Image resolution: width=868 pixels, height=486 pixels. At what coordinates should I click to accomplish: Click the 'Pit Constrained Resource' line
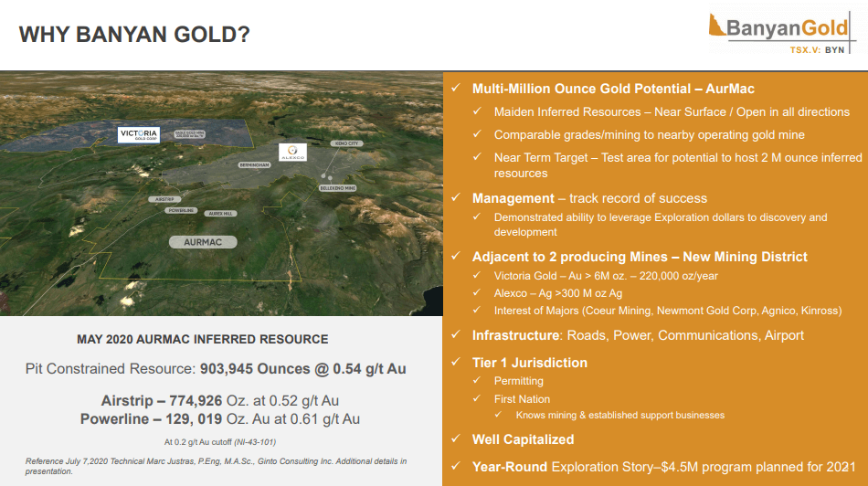pos(216,369)
